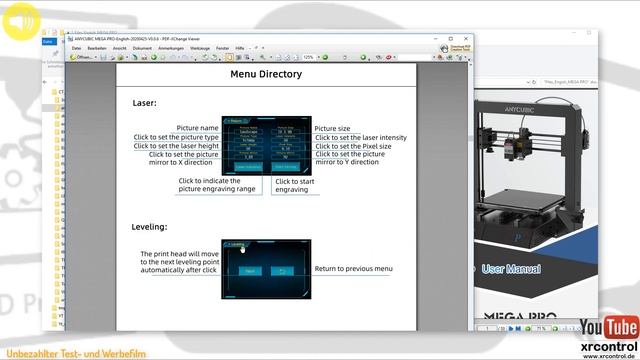Open the Werkzeuge menu

tap(200, 48)
